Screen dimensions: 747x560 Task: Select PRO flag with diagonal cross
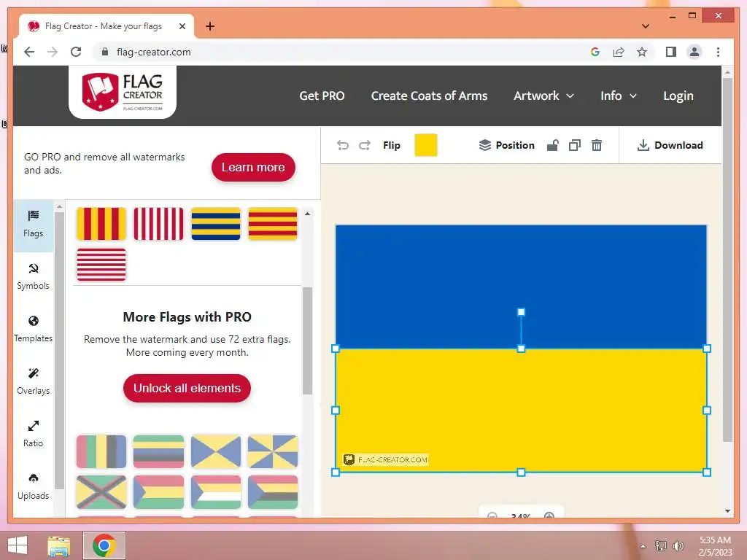point(101,492)
